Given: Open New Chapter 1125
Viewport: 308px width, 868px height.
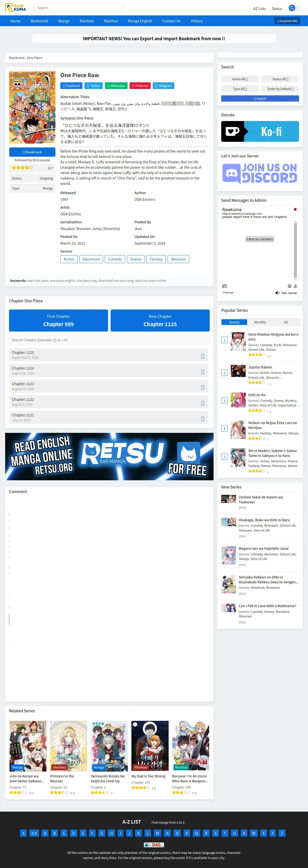Looking at the screenshot, I should coord(160,321).
